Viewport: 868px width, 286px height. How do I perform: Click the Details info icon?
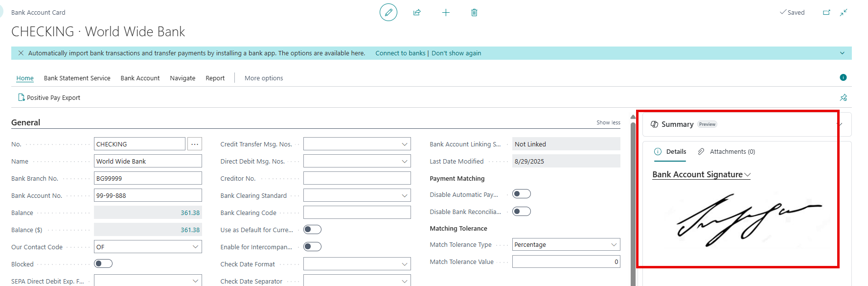(658, 151)
